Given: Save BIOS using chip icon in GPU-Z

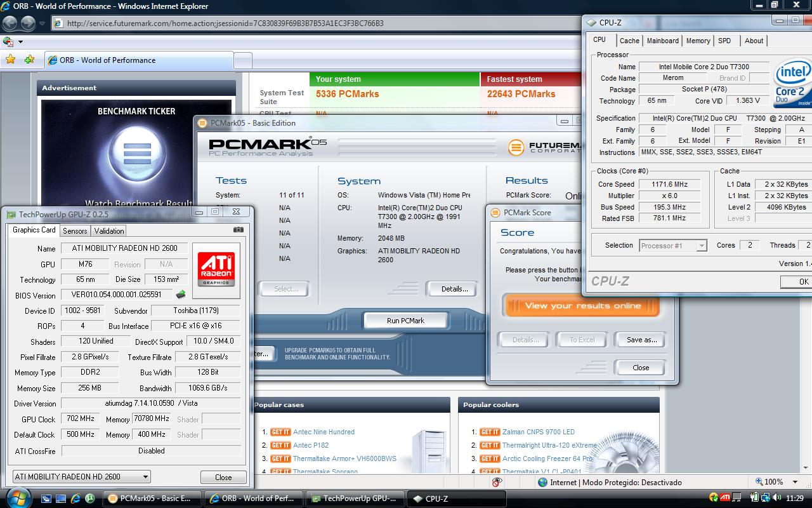Looking at the screenshot, I should (x=181, y=295).
